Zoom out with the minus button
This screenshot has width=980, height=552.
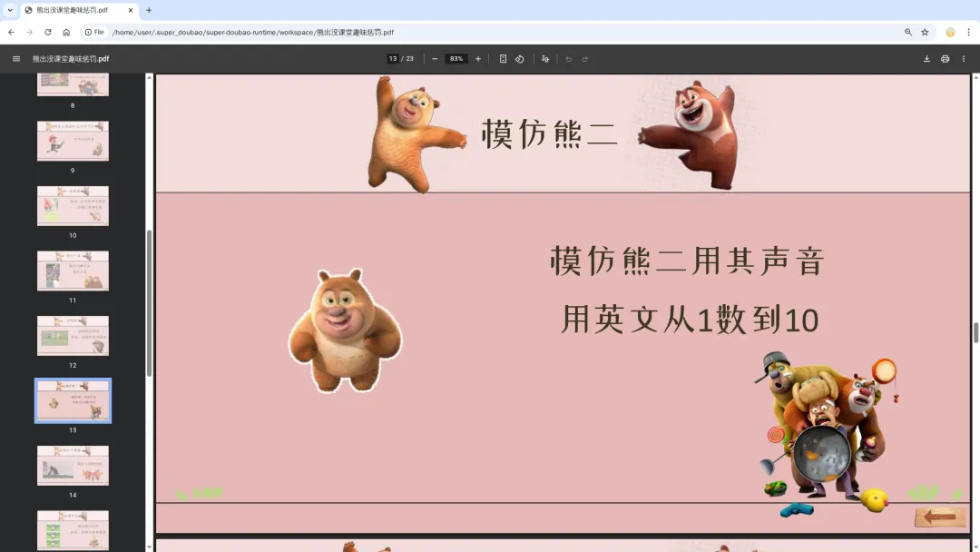(x=435, y=59)
